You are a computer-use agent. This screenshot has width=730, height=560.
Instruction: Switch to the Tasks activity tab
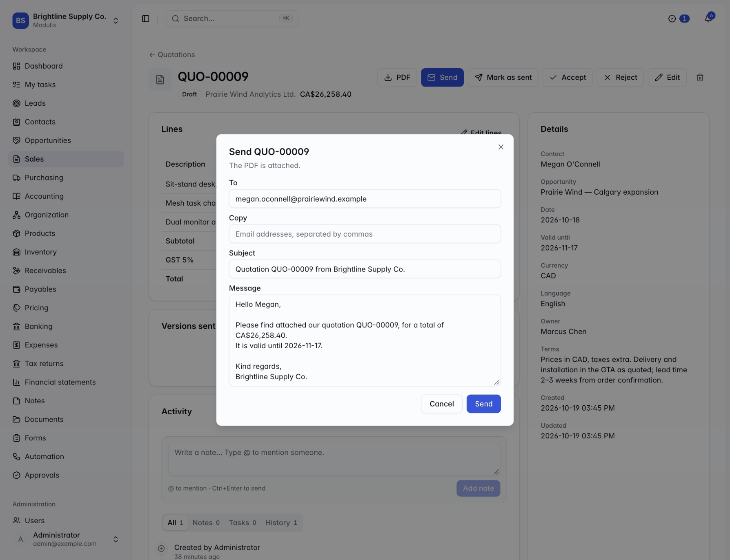[243, 522]
